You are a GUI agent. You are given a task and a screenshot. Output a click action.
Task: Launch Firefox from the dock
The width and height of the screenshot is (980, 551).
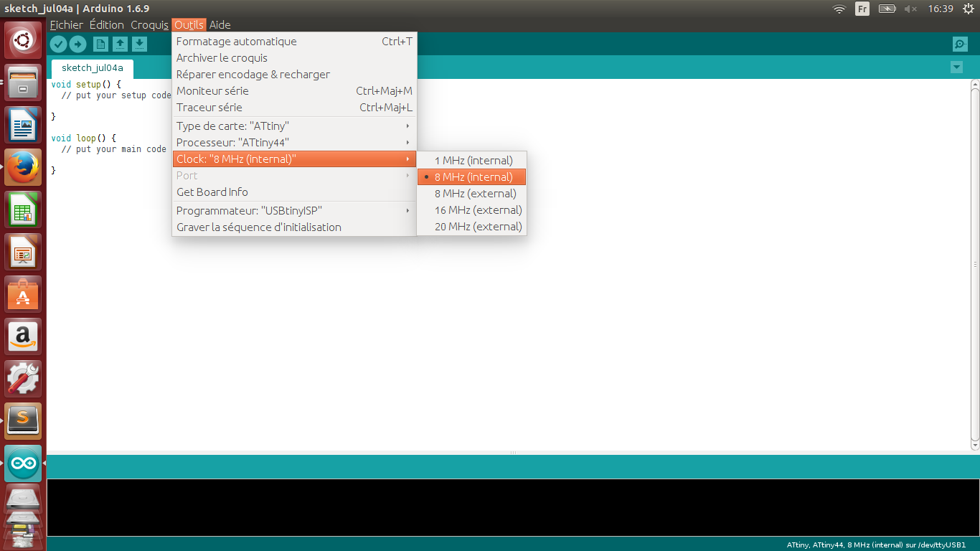pos(24,166)
